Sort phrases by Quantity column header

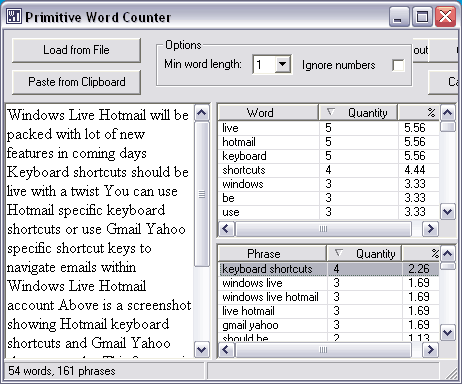click(x=364, y=254)
